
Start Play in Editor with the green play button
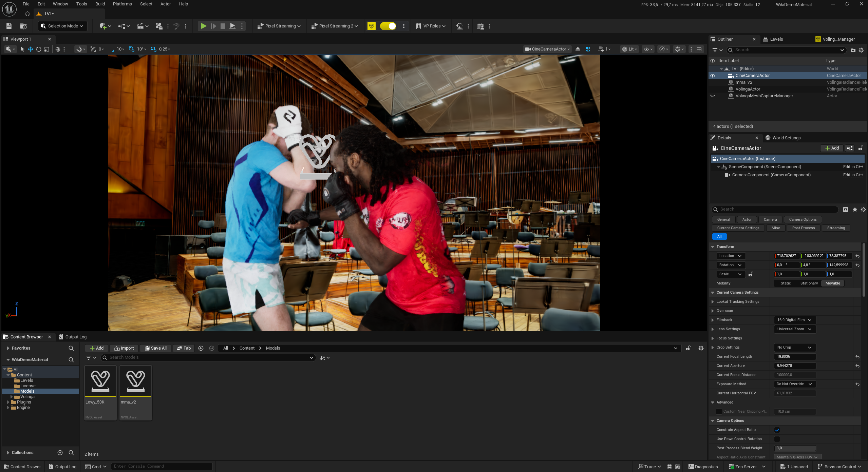click(203, 26)
